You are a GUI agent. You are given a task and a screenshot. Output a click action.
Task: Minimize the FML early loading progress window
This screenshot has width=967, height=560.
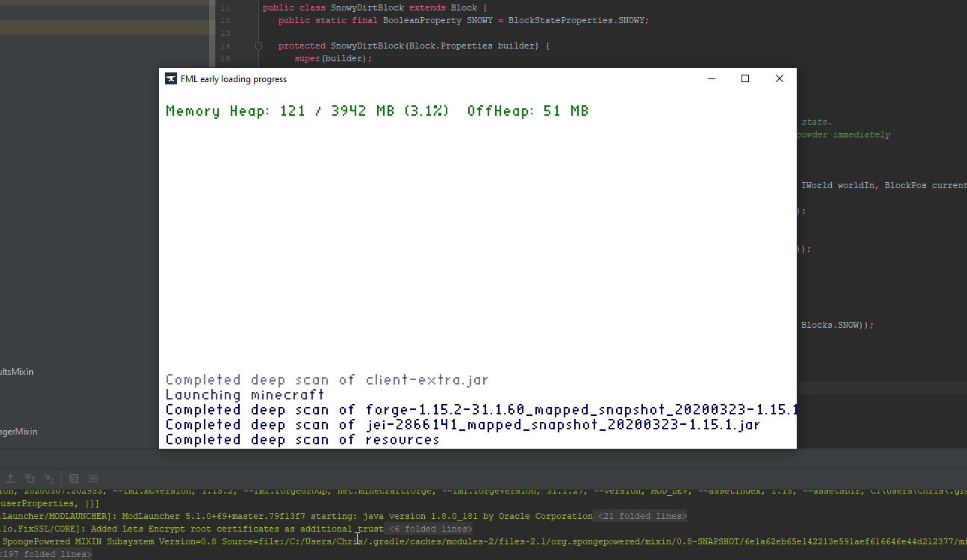(x=711, y=78)
